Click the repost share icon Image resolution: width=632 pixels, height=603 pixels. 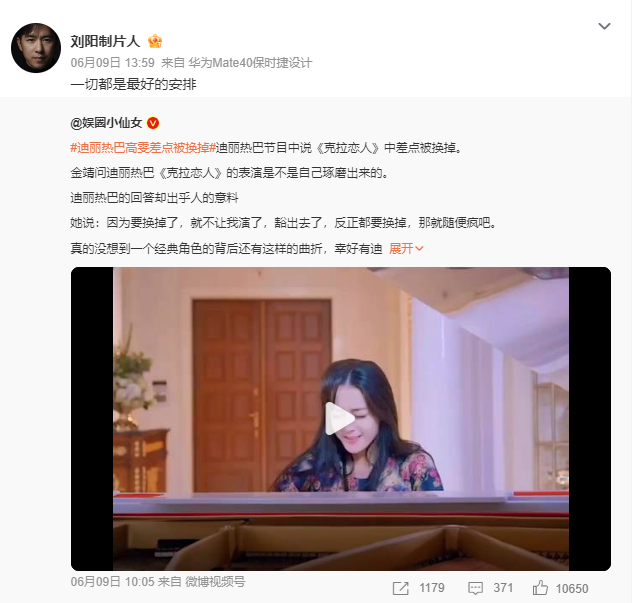coord(401,588)
